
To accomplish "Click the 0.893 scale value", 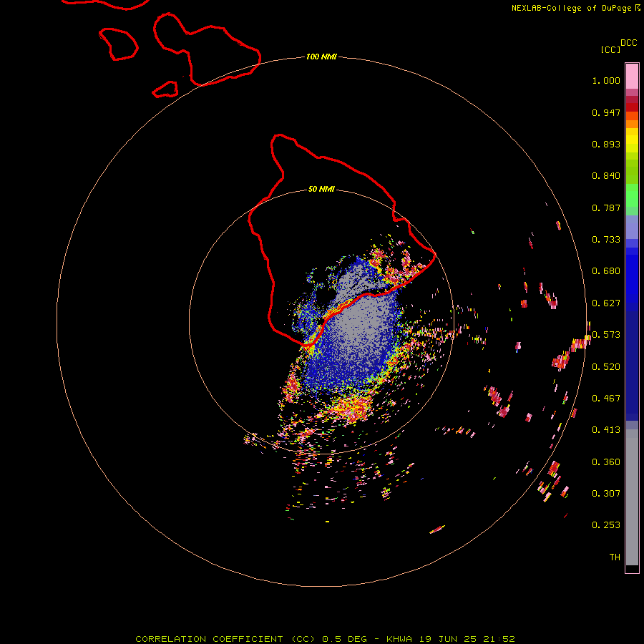I will pos(606,144).
